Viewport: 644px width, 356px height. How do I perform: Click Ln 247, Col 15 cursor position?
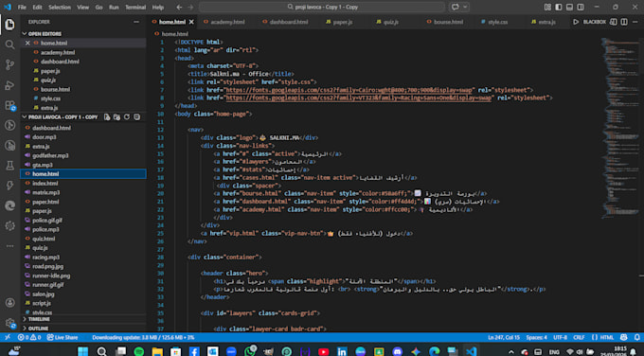pos(504,337)
